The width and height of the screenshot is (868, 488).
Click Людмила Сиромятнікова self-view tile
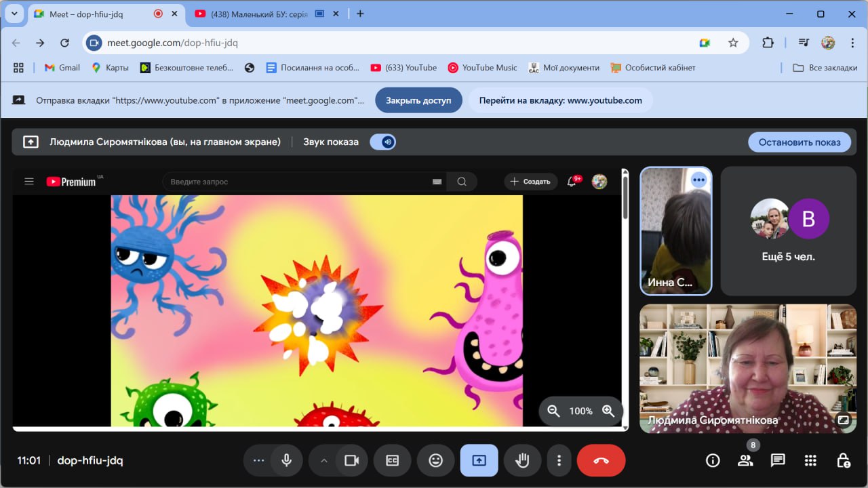pos(748,368)
